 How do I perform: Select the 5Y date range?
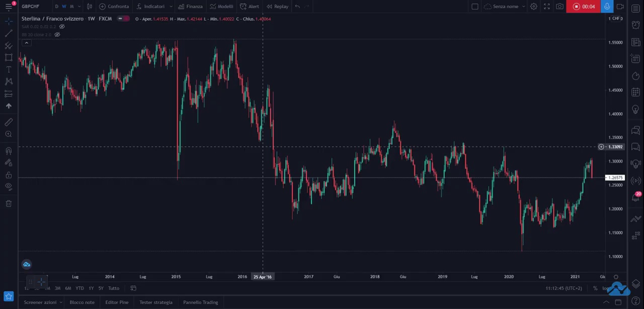[101, 288]
